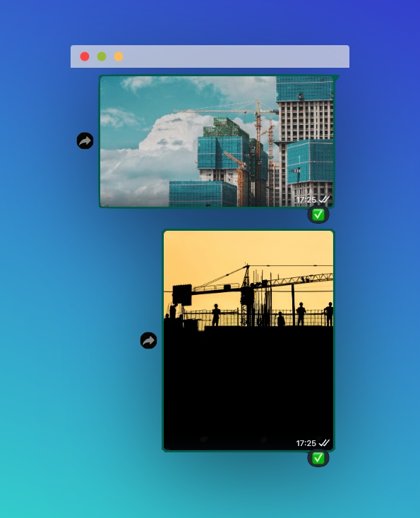Click the double-check read receipt on the buildings photo
Screen dimensions: 420x518
(324, 199)
